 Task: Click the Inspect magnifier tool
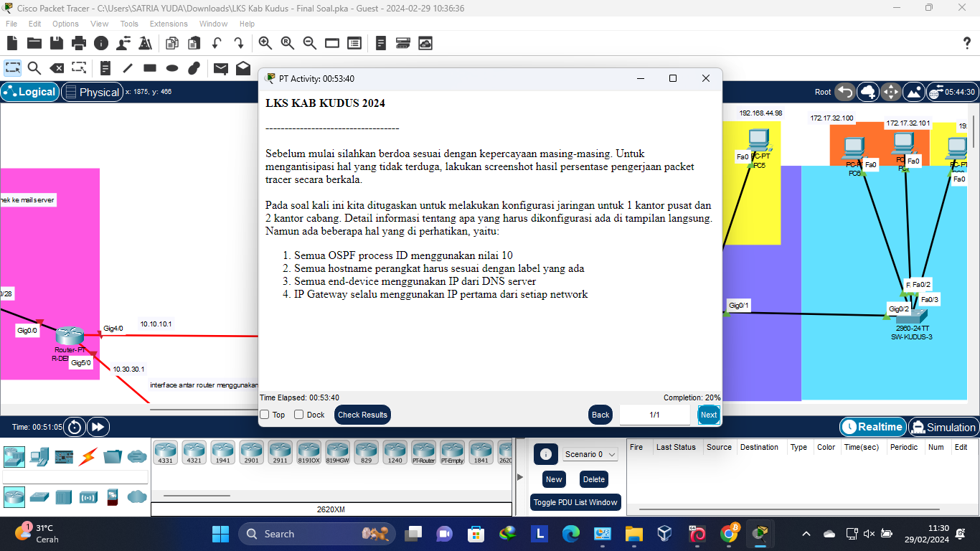tap(34, 68)
